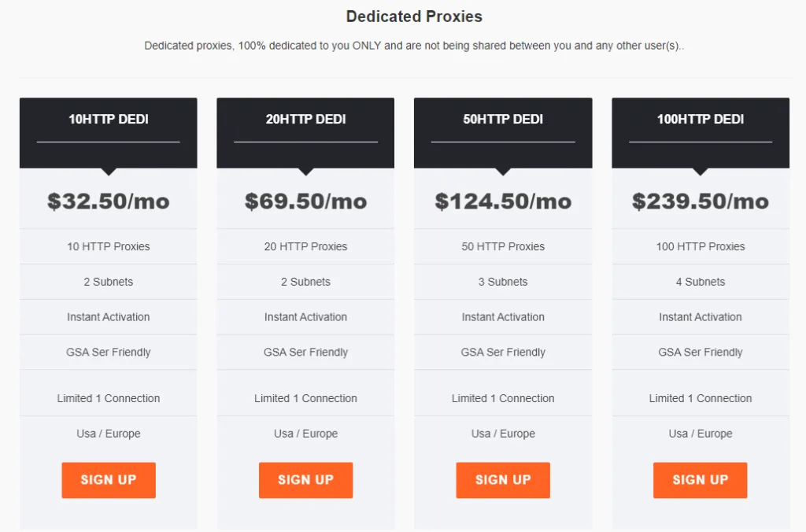Select the 20HTTP DEDI plan header
806x532 pixels.
point(305,120)
